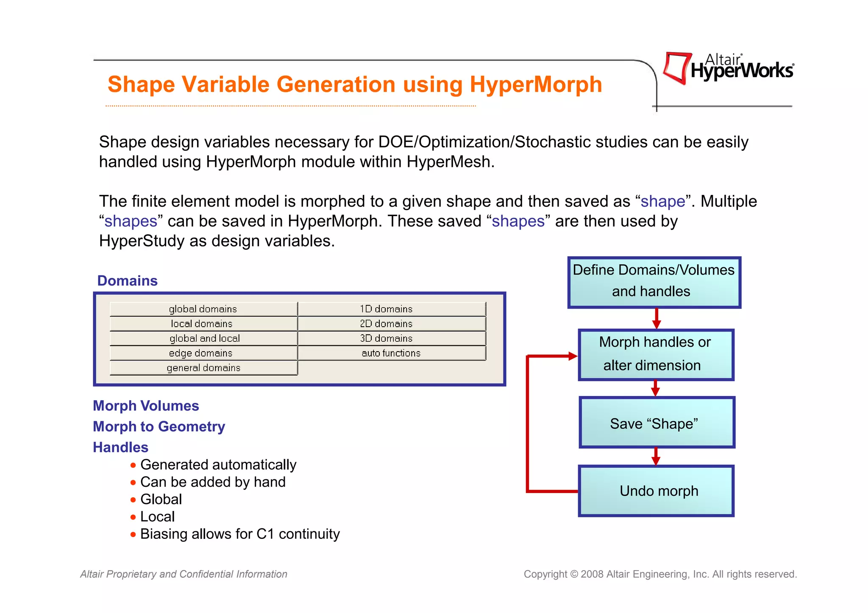Select the 3D domains button

click(392, 338)
